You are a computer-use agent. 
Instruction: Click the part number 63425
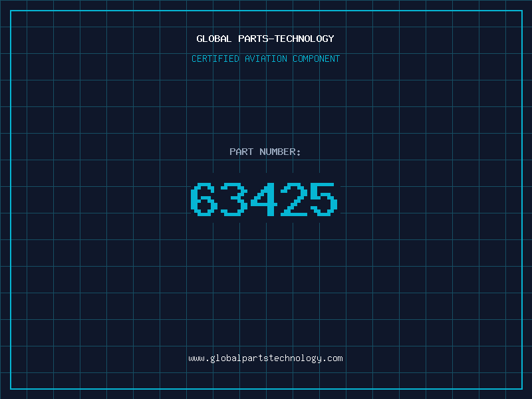[x=264, y=199]
